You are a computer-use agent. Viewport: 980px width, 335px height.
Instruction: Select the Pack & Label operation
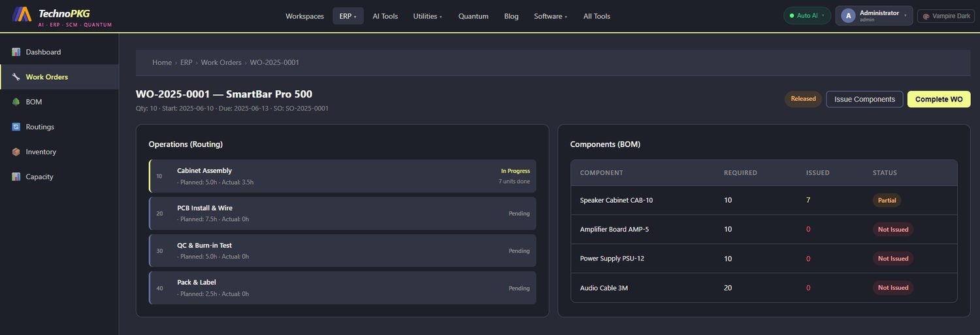tap(342, 288)
